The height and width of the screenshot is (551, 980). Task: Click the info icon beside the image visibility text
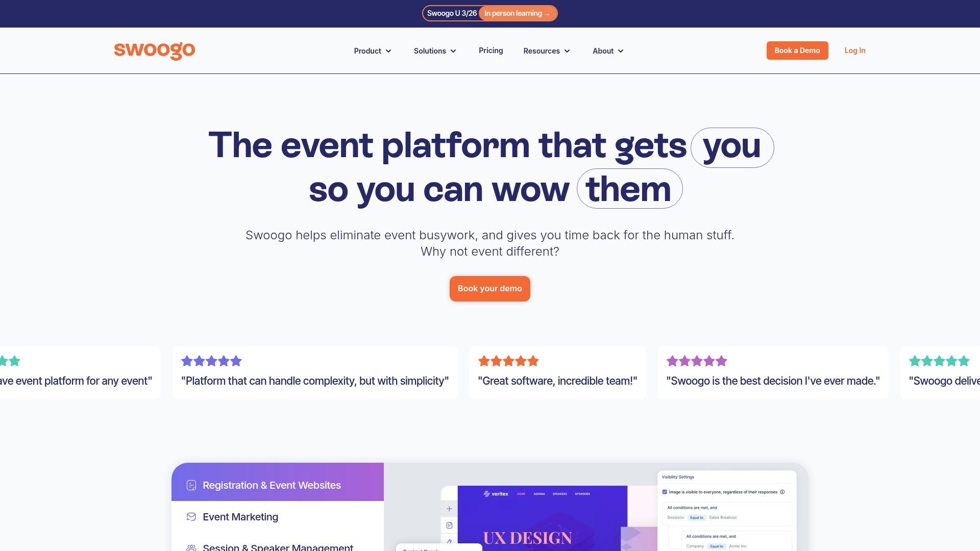coord(782,492)
